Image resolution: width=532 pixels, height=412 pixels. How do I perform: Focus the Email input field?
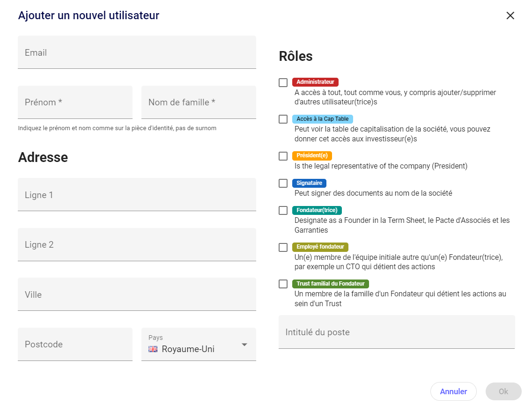(x=137, y=52)
